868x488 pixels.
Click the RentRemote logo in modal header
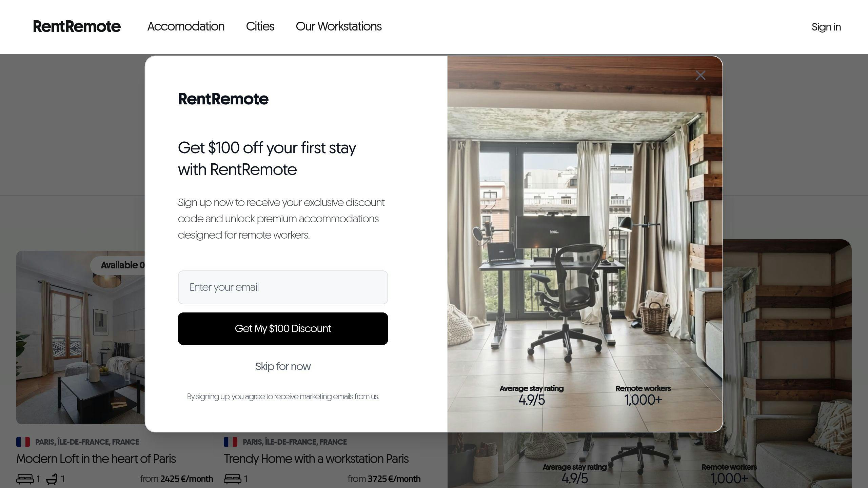[223, 99]
